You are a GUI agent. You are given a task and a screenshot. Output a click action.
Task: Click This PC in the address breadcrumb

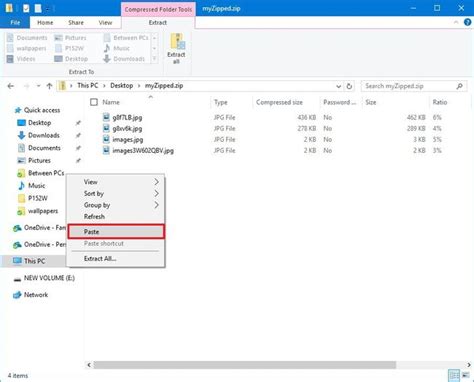(x=88, y=86)
